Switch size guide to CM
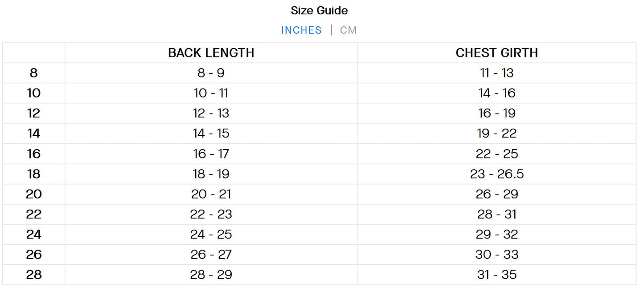Screen dimensions: 644x295 (x=348, y=30)
